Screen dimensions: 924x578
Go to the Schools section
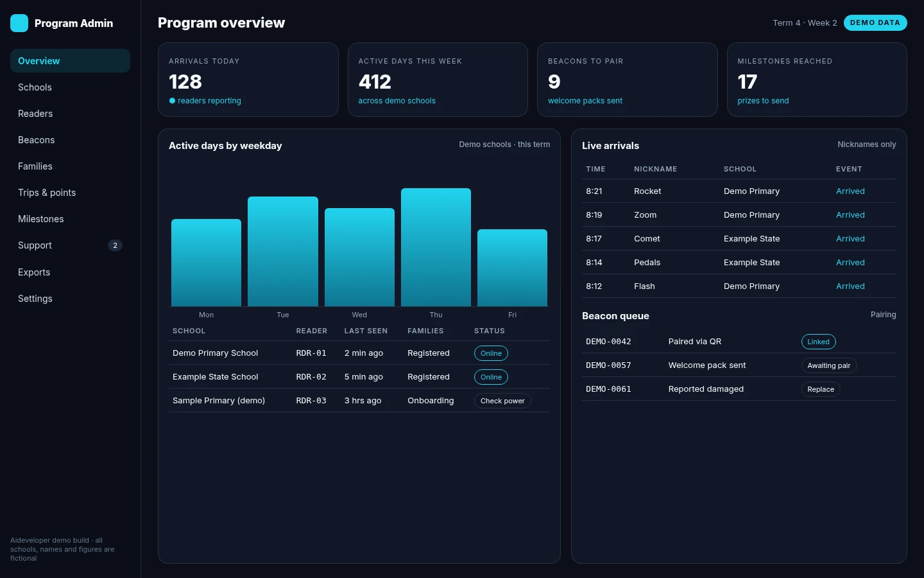click(x=70, y=87)
